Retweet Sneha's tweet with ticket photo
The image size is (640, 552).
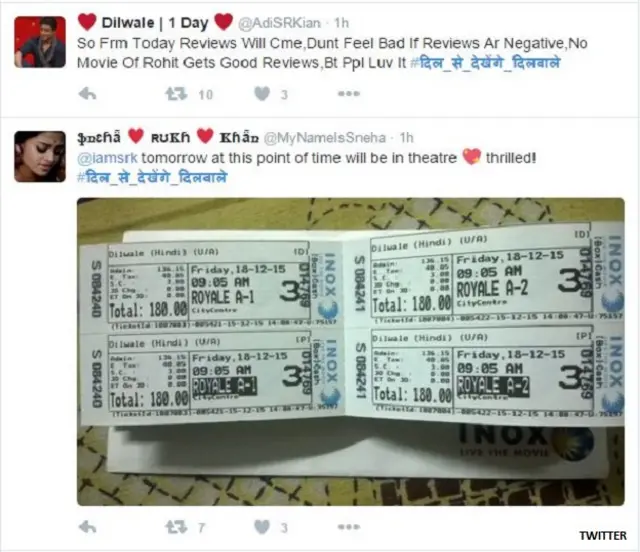click(176, 527)
